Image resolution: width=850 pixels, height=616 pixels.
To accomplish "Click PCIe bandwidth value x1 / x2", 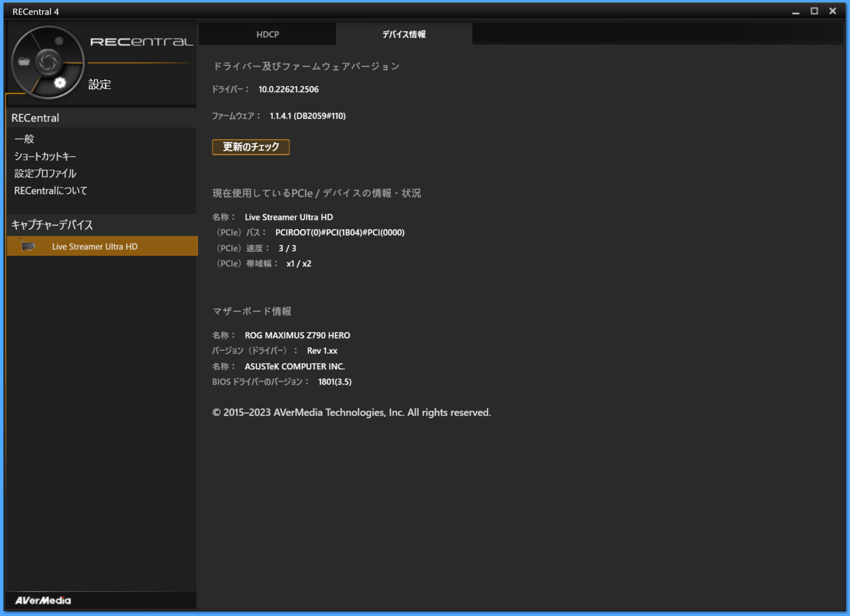I will pos(299,264).
